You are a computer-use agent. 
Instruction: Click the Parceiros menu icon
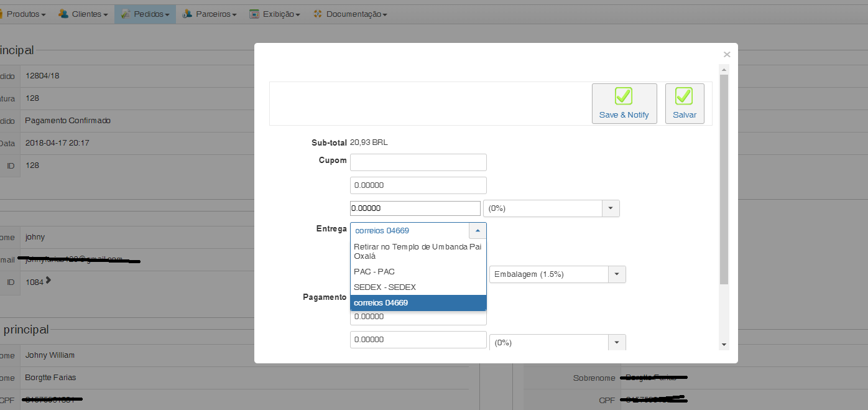click(187, 14)
